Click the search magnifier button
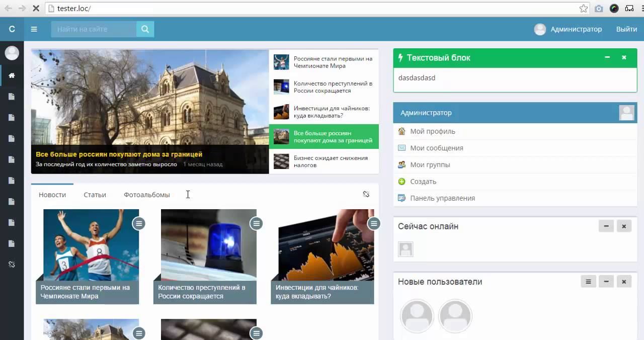This screenshot has height=340, width=644. (145, 29)
